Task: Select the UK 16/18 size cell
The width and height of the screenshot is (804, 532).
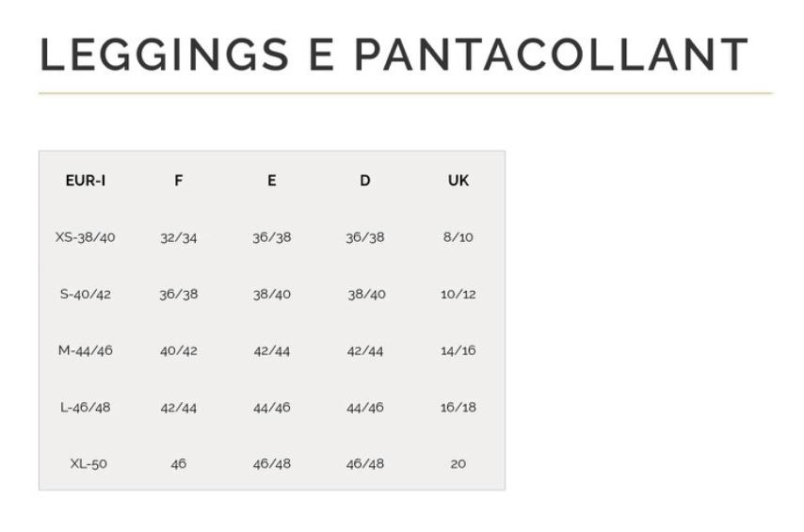Action: [458, 408]
